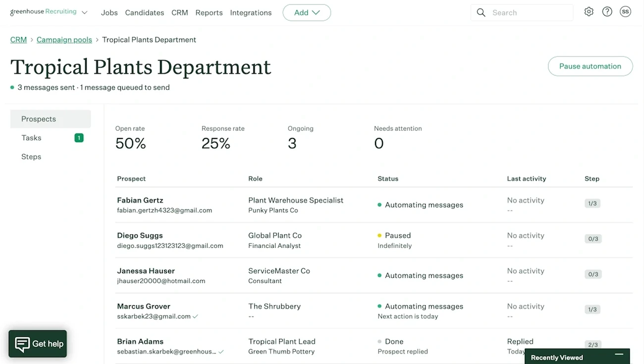Open the Candidates menu item
Screen dimensions: 644x364
(x=144, y=13)
